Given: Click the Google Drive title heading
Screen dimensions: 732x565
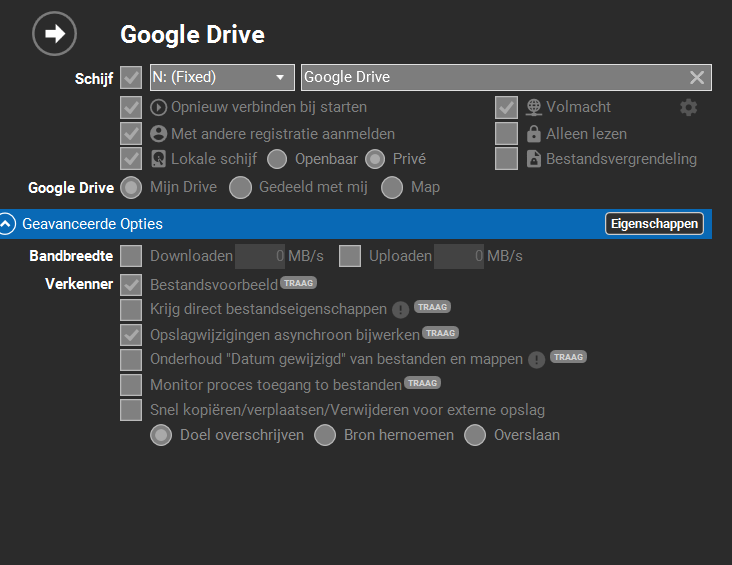Looking at the screenshot, I should click(x=192, y=35).
